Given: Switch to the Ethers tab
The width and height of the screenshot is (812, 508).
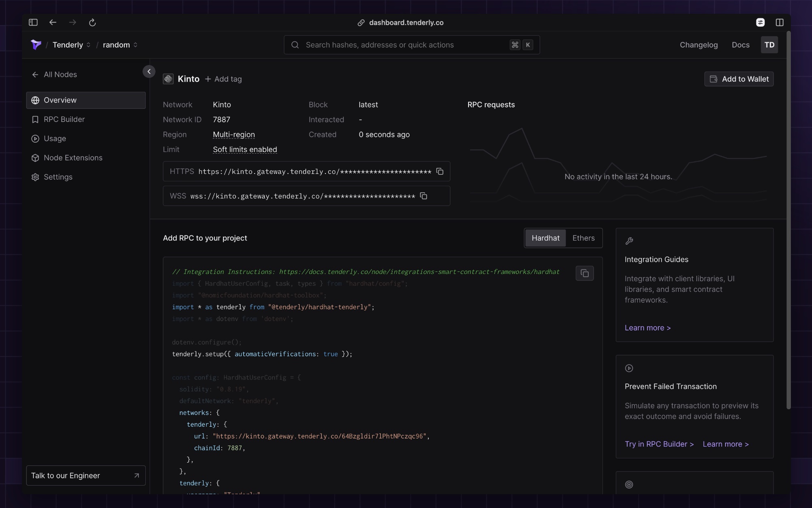Looking at the screenshot, I should [x=583, y=238].
